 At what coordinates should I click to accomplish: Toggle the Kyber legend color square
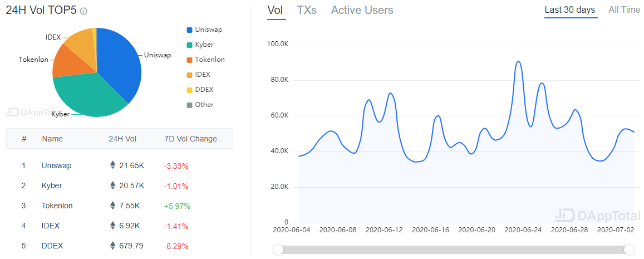189,45
